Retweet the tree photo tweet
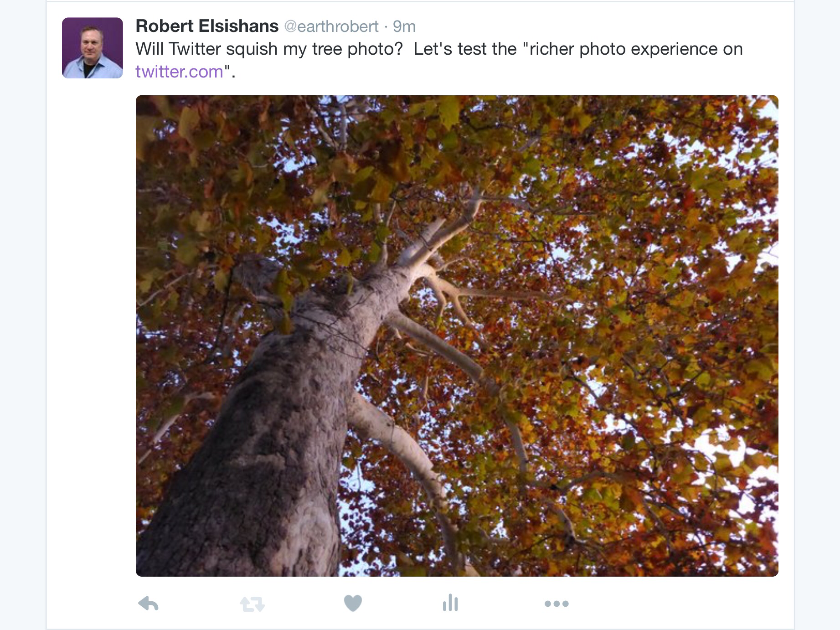The width and height of the screenshot is (840, 630). pyautogui.click(x=252, y=604)
